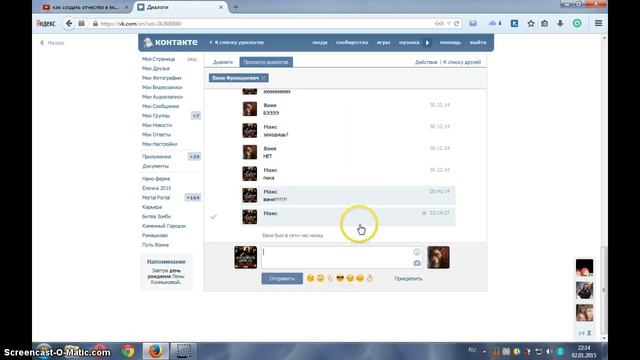Image resolution: width=640 pixels, height=360 pixels.
Task: Click the padlock site security icon
Action: pos(95,24)
